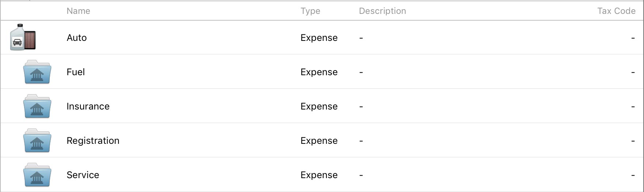Click the Expense type of Auto row
This screenshot has width=644, height=192.
coord(319,38)
